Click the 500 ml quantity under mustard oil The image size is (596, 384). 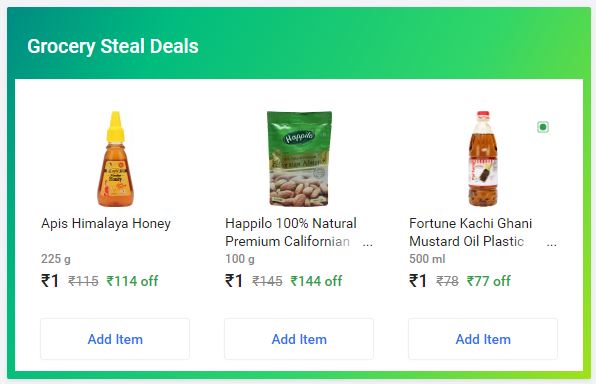[x=427, y=259]
